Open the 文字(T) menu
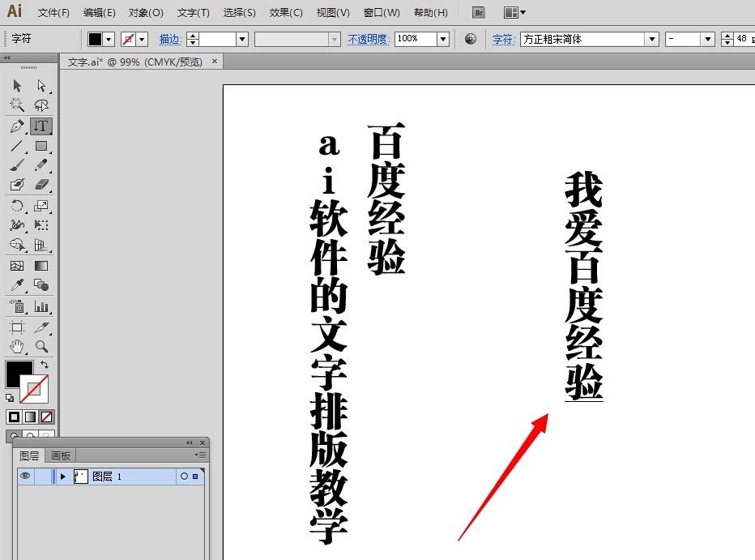Viewport: 755px width, 560px height. pyautogui.click(x=193, y=12)
